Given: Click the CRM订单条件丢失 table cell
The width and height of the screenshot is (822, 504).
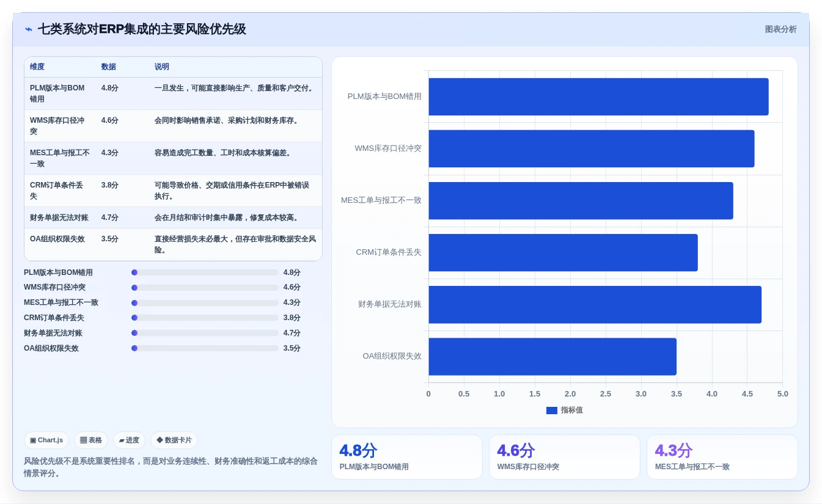Looking at the screenshot, I should 60,191.
